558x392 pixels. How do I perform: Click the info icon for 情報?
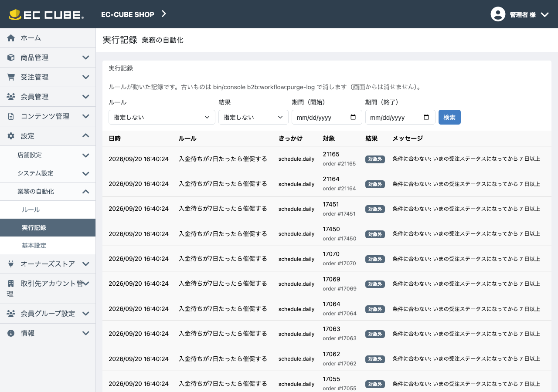pos(11,333)
